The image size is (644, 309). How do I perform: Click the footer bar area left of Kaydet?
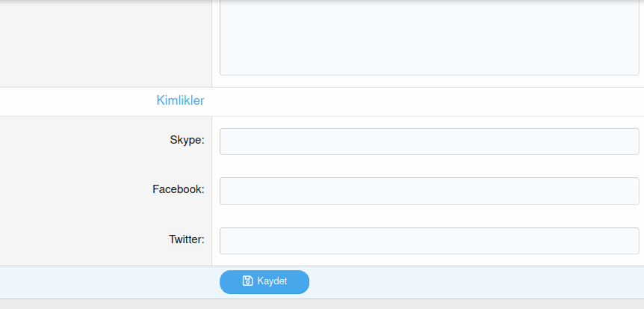click(105, 282)
